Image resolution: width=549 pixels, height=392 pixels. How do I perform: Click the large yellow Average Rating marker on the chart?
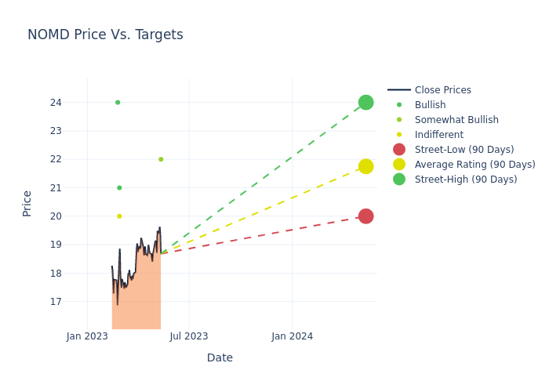point(365,166)
